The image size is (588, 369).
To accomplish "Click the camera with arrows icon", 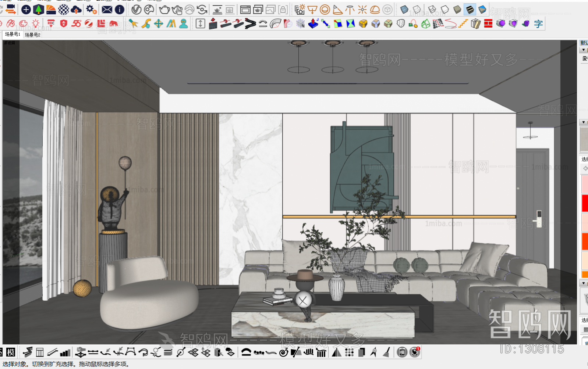I will pos(11,10).
